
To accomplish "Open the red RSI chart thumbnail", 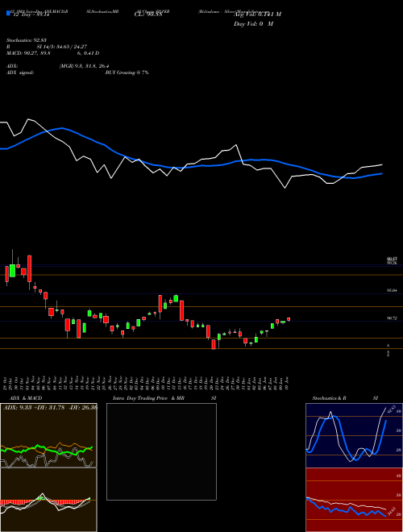I will [354, 500].
